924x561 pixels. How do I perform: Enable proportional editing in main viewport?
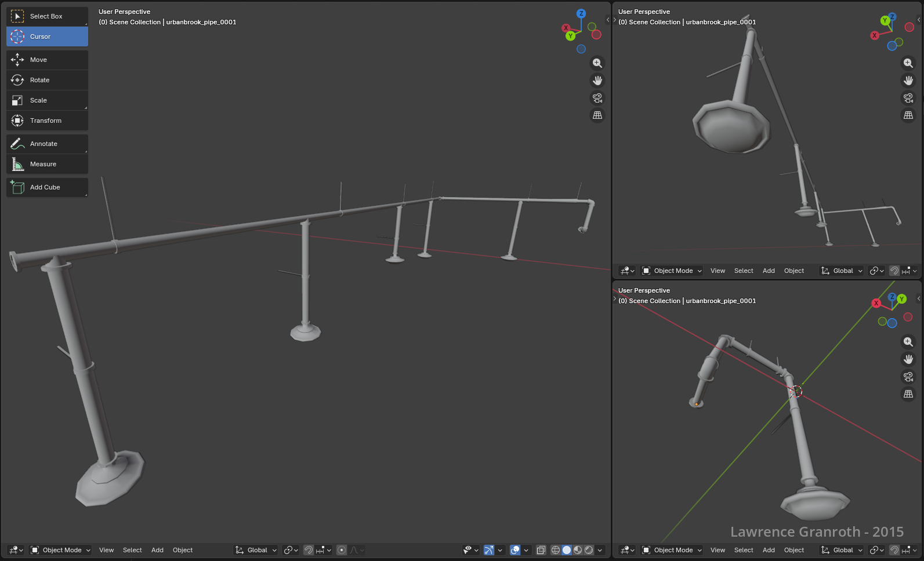[x=342, y=550]
